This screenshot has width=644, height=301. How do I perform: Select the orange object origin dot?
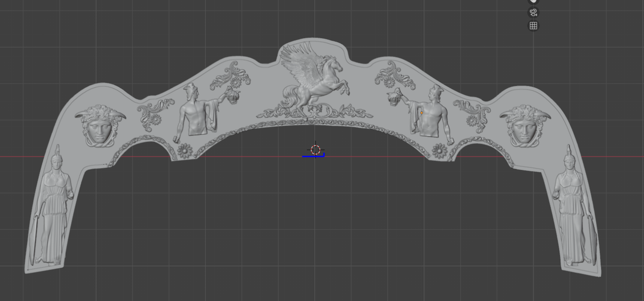pos(421,113)
